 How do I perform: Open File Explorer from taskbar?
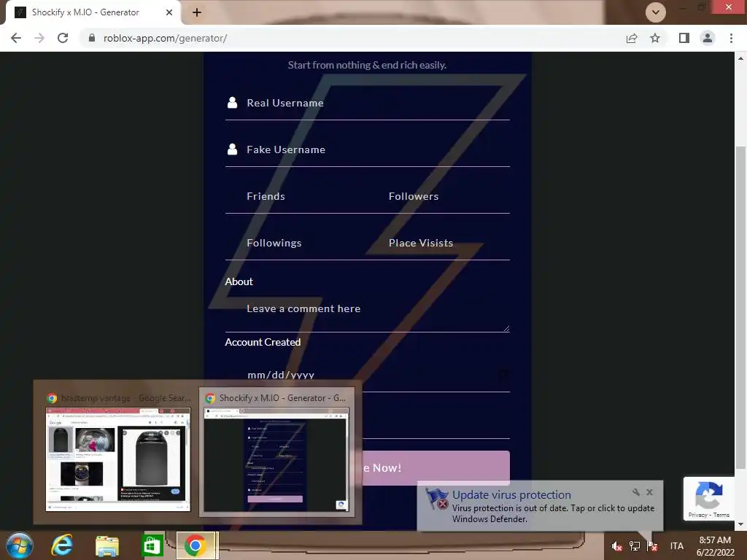pyautogui.click(x=107, y=545)
